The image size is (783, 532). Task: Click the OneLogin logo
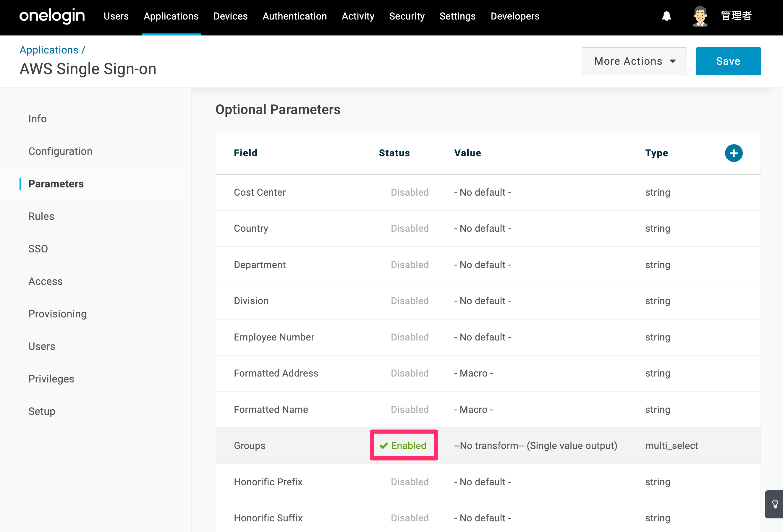click(x=52, y=16)
